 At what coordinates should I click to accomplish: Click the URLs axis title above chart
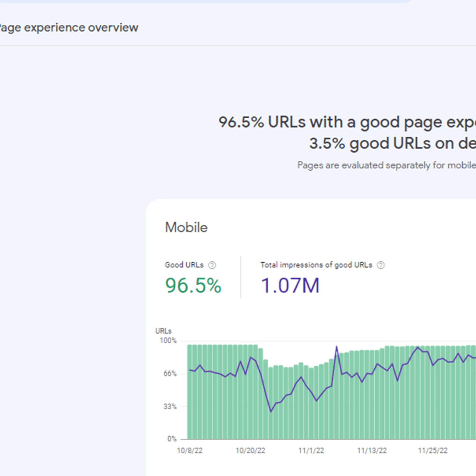pyautogui.click(x=163, y=331)
